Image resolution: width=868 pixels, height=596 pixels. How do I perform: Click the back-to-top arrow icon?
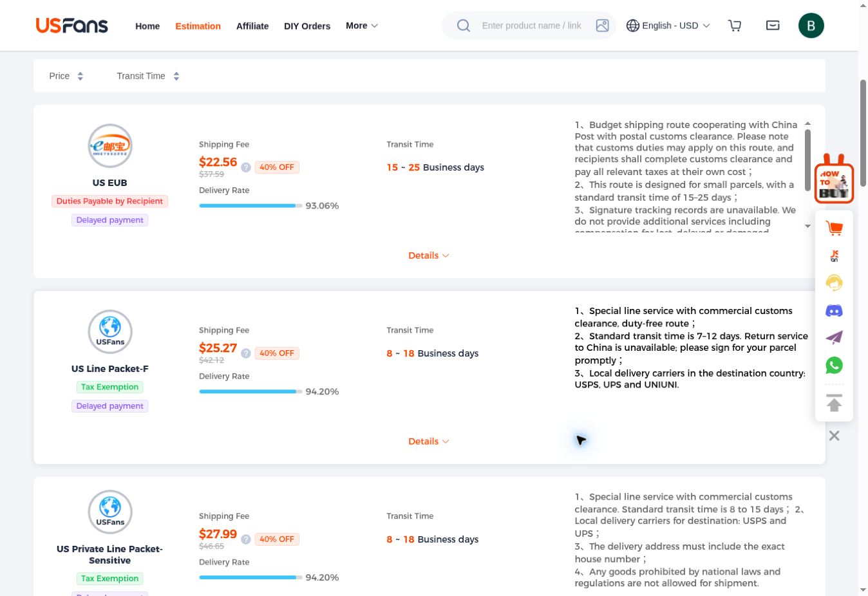tap(835, 403)
